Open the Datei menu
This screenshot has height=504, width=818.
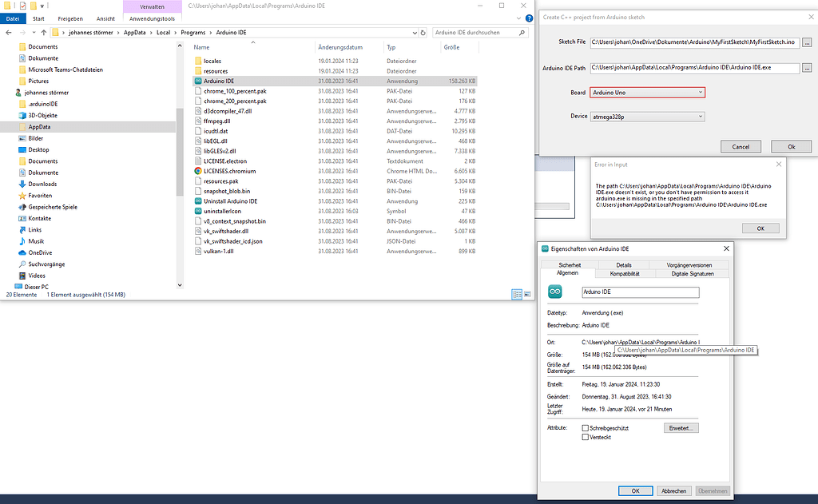13,19
